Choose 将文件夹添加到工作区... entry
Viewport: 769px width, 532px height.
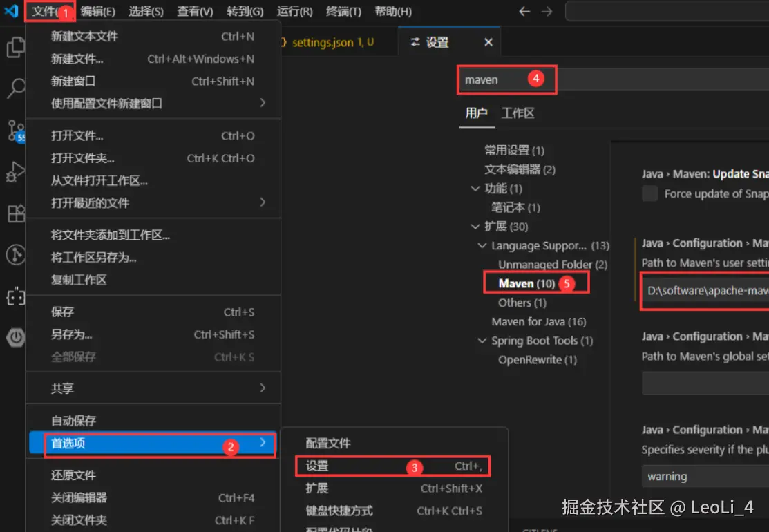tap(153, 236)
